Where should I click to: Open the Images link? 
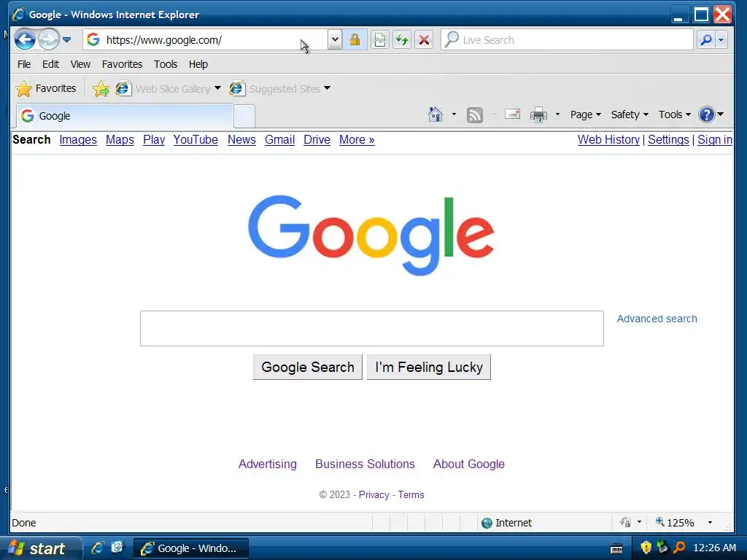point(78,140)
